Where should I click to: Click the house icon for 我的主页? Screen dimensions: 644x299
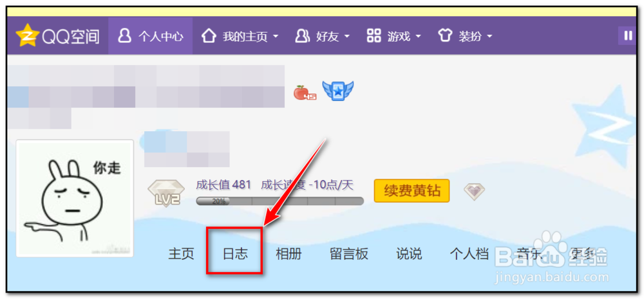coord(209,36)
